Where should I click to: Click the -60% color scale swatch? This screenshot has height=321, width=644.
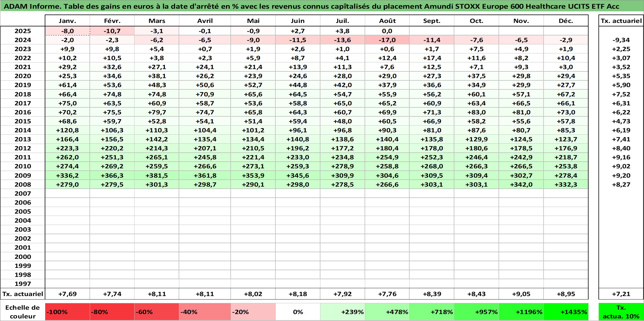click(x=157, y=312)
